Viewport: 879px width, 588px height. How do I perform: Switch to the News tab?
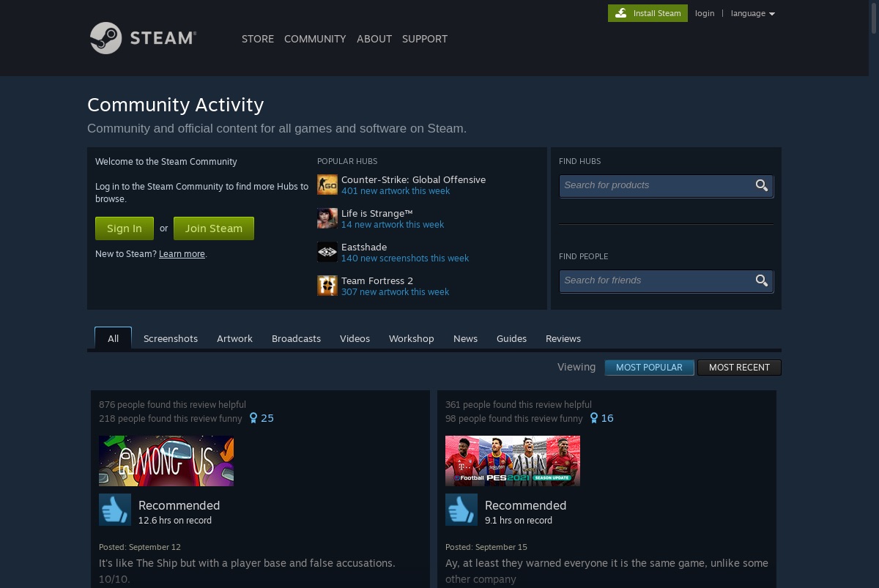click(465, 338)
